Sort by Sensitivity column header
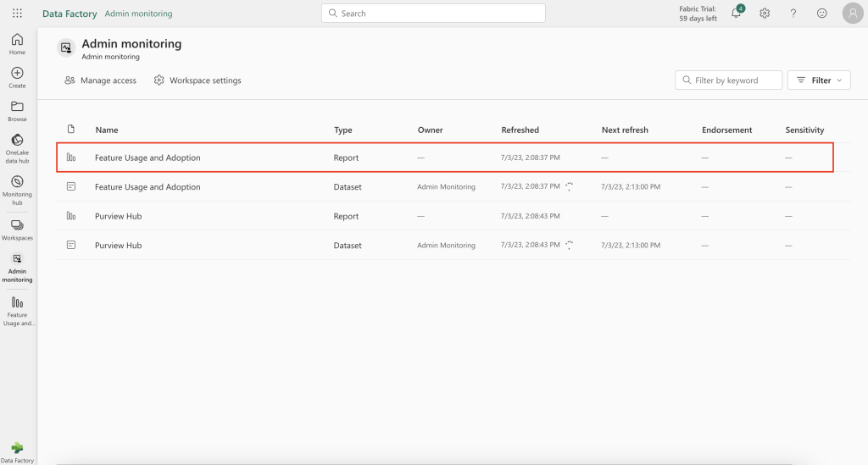Image resolution: width=868 pixels, height=465 pixels. pos(805,130)
